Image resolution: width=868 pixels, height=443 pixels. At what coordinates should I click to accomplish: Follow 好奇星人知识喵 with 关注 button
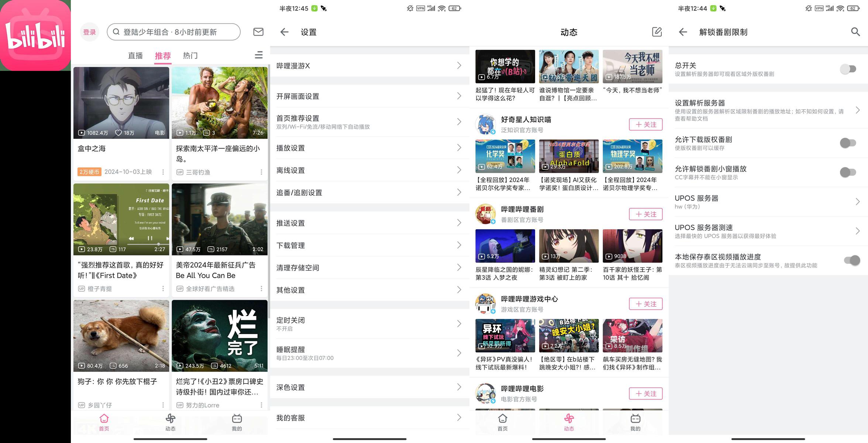coord(645,124)
